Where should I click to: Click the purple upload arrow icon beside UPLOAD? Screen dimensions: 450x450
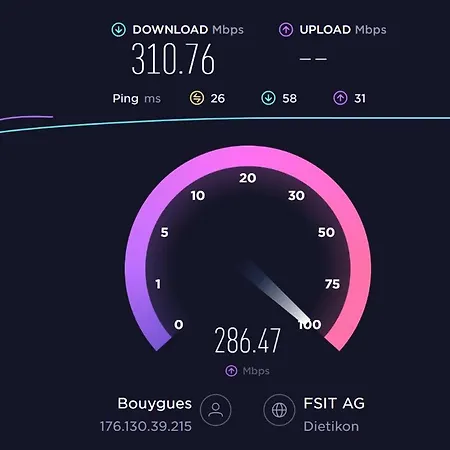(x=286, y=30)
